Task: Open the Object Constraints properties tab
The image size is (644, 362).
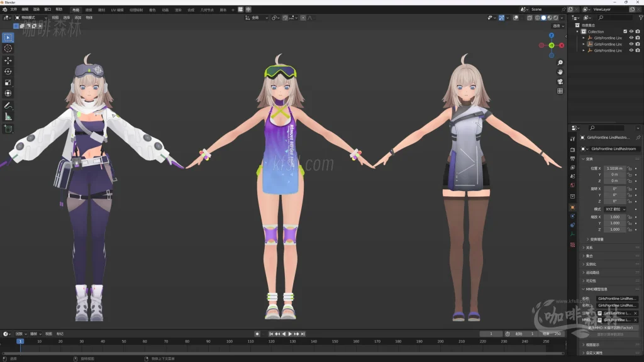Action: click(572, 225)
